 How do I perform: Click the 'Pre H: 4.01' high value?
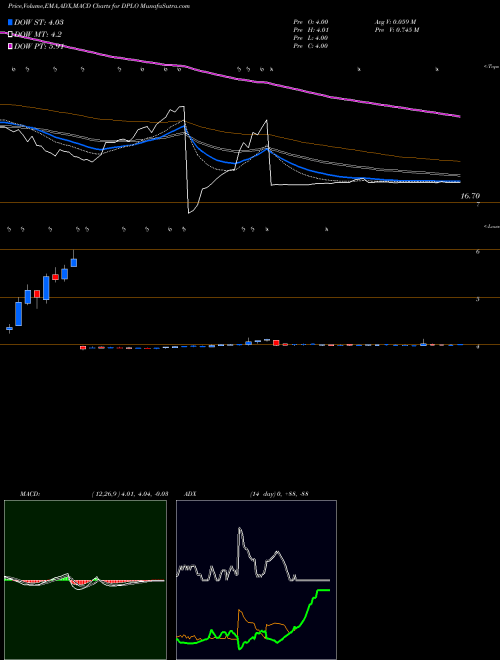tap(311, 30)
